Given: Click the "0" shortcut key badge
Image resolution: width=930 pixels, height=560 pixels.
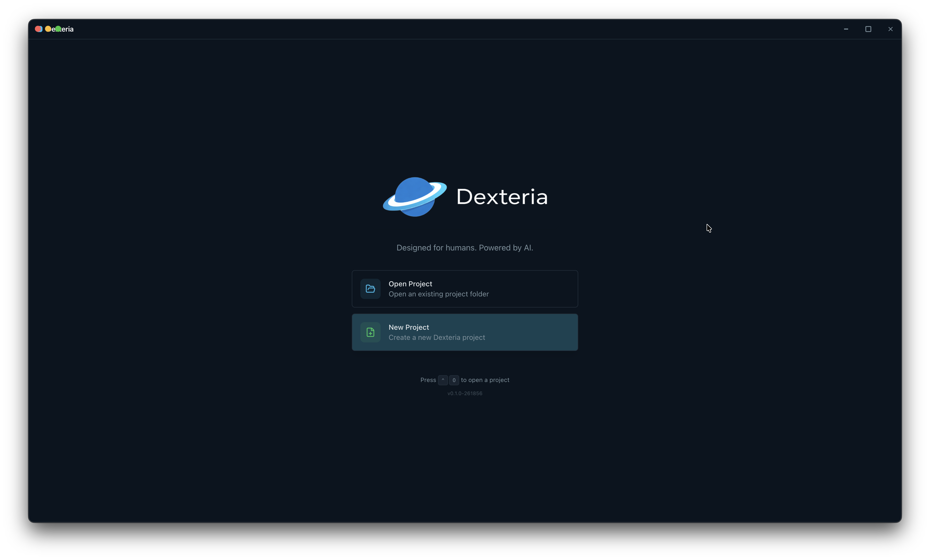Looking at the screenshot, I should pyautogui.click(x=454, y=380).
